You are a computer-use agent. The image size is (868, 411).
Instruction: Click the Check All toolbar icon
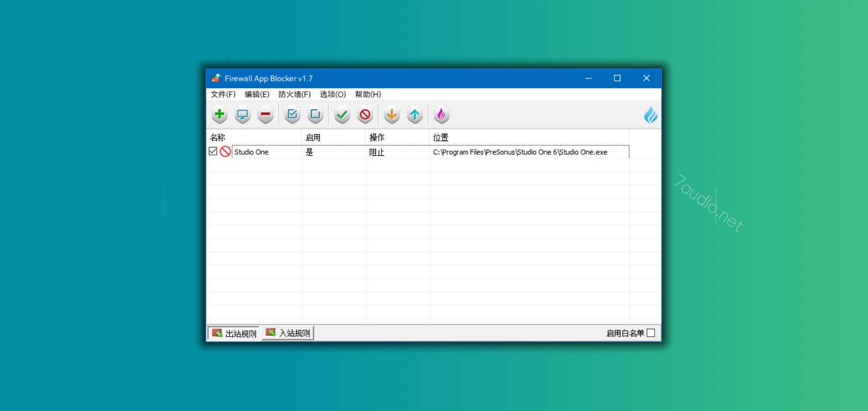tap(292, 115)
